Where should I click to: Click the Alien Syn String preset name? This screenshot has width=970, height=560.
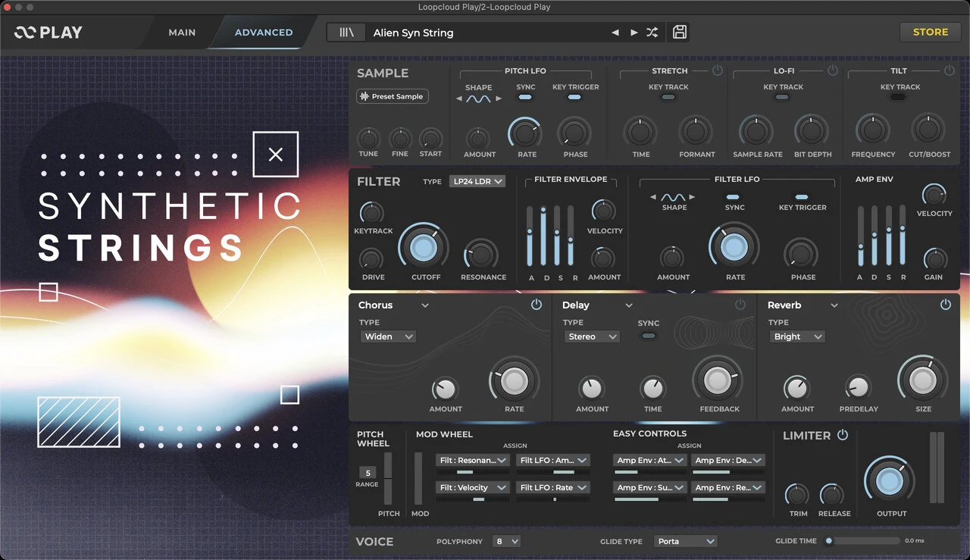414,33
